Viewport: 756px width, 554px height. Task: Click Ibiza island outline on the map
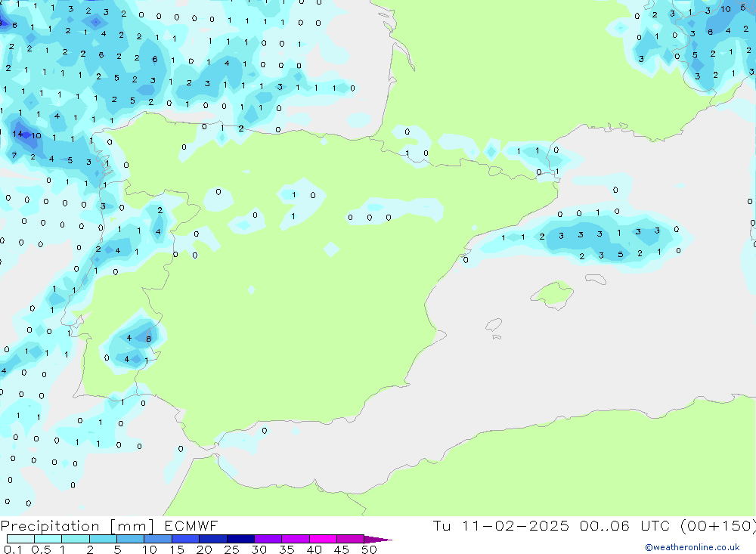tap(494, 324)
